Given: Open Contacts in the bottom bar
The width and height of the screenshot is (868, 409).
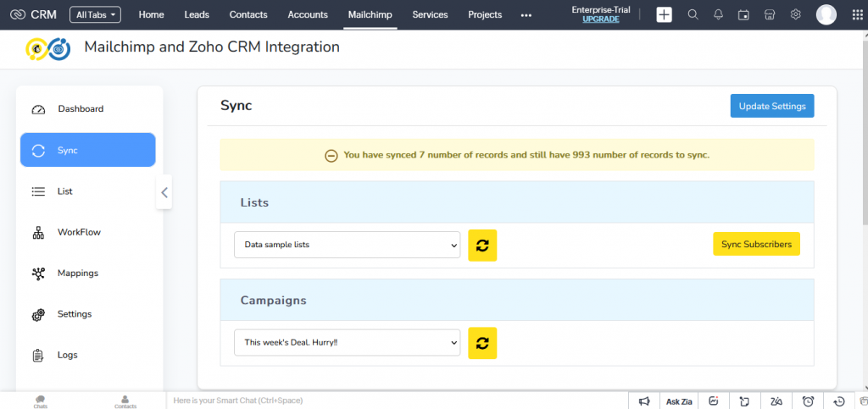Looking at the screenshot, I should 125,401.
